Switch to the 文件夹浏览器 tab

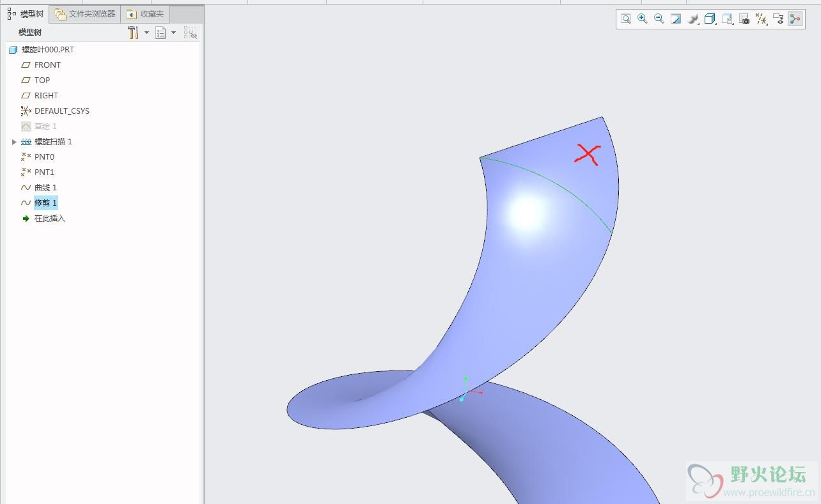tap(85, 14)
